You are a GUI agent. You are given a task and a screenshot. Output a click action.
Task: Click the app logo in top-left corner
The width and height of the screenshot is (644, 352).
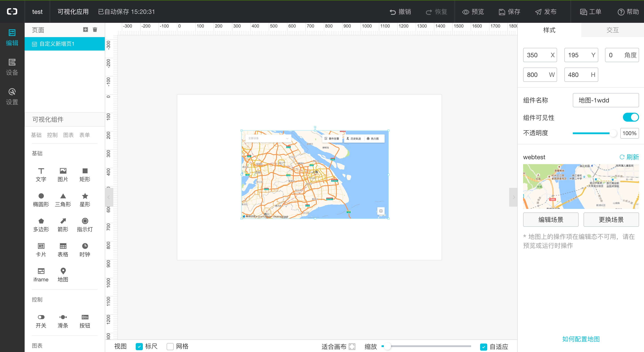tap(12, 11)
